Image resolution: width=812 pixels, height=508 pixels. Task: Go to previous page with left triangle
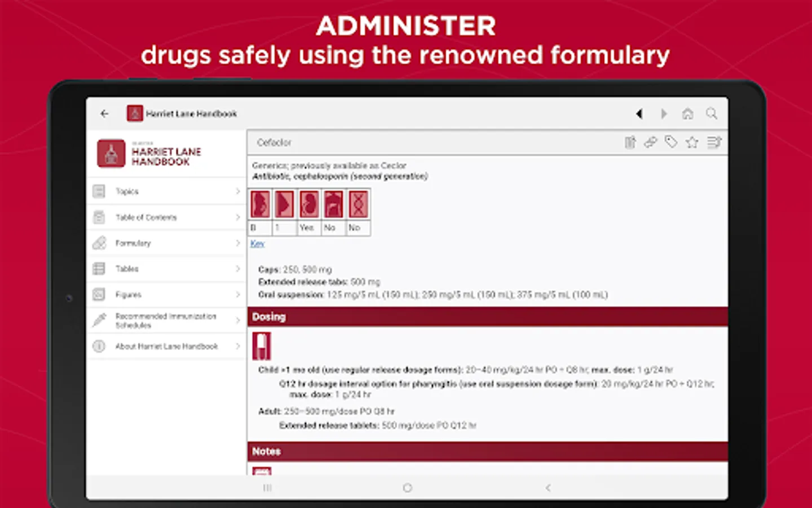click(x=639, y=113)
